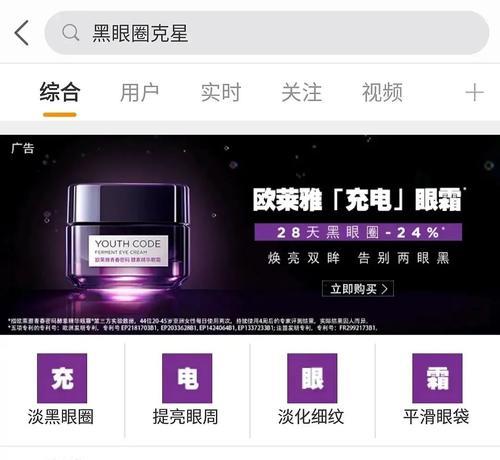Click the 广告 label on the banner
This screenshot has width=500, height=460.
(x=23, y=148)
